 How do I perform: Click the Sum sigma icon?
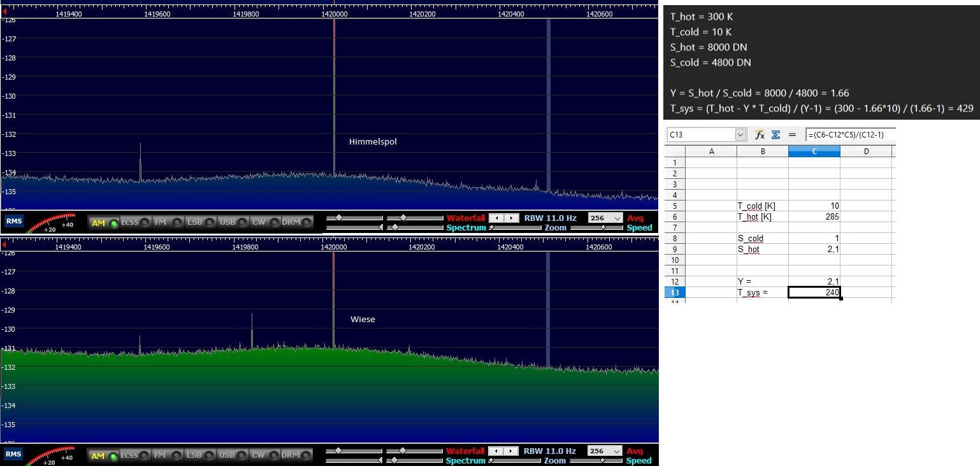(775, 134)
